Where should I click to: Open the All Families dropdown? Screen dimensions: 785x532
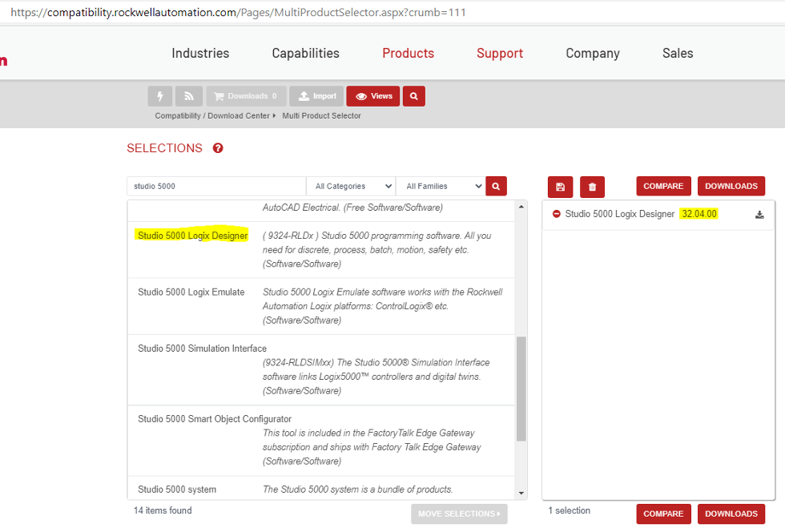[x=441, y=187]
